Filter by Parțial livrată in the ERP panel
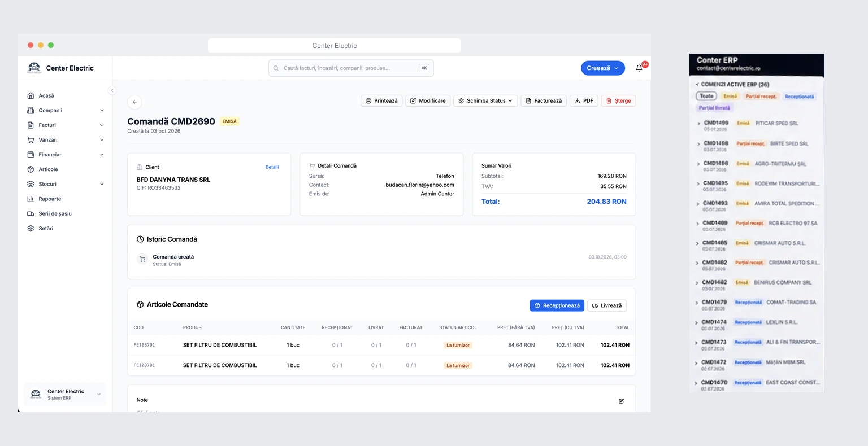Image resolution: width=868 pixels, height=446 pixels. pyautogui.click(x=714, y=108)
